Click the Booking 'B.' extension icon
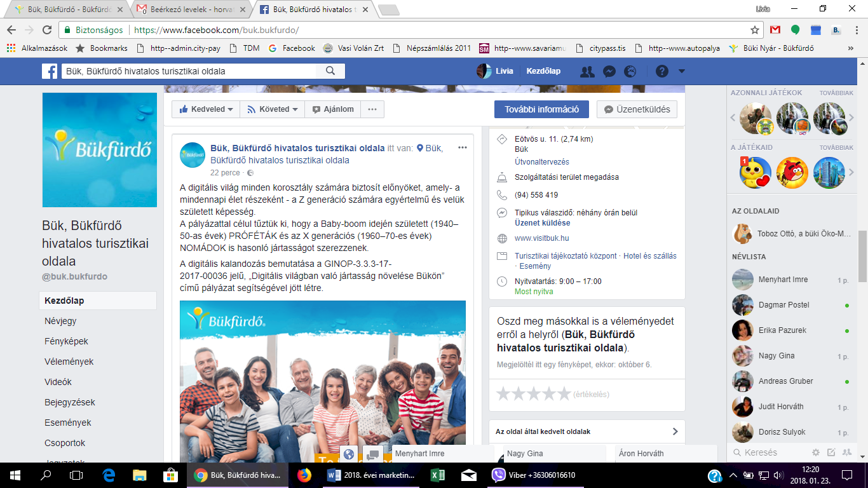The height and width of the screenshot is (488, 868). [837, 30]
